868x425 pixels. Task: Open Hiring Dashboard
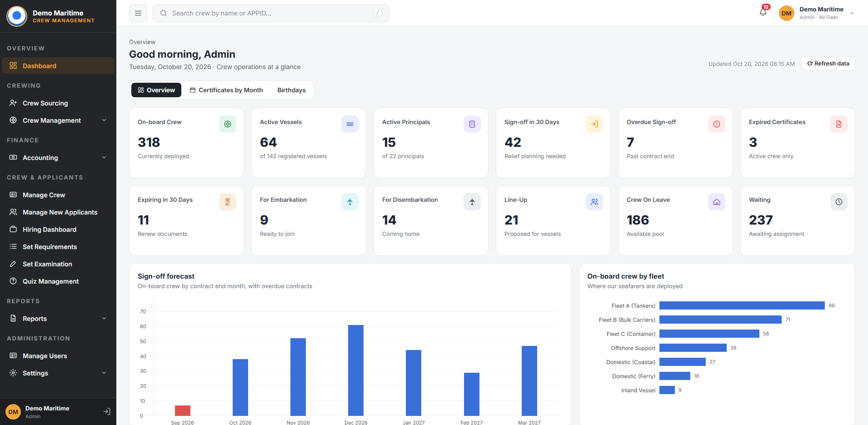pos(58,230)
